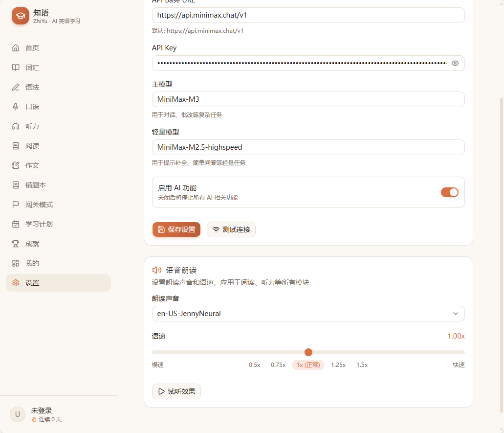Open the 朗读声音 voice dropdown
The height and width of the screenshot is (433, 504).
pyautogui.click(x=308, y=314)
